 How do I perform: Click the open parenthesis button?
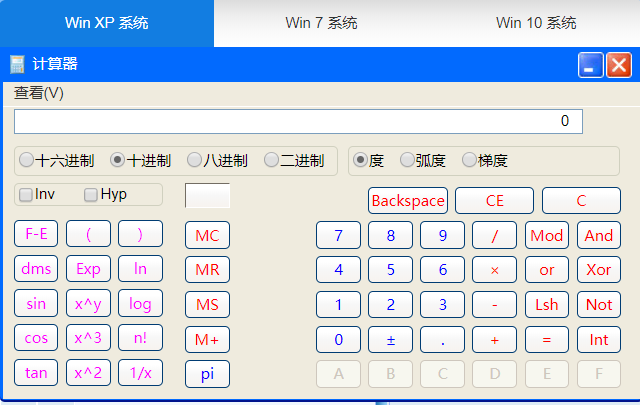(88, 234)
